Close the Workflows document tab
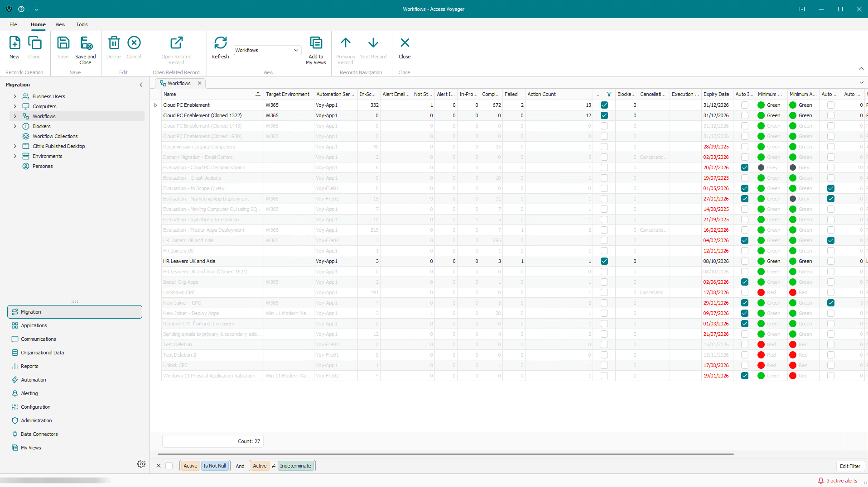Screen dimensions: 868x487 coord(199,83)
